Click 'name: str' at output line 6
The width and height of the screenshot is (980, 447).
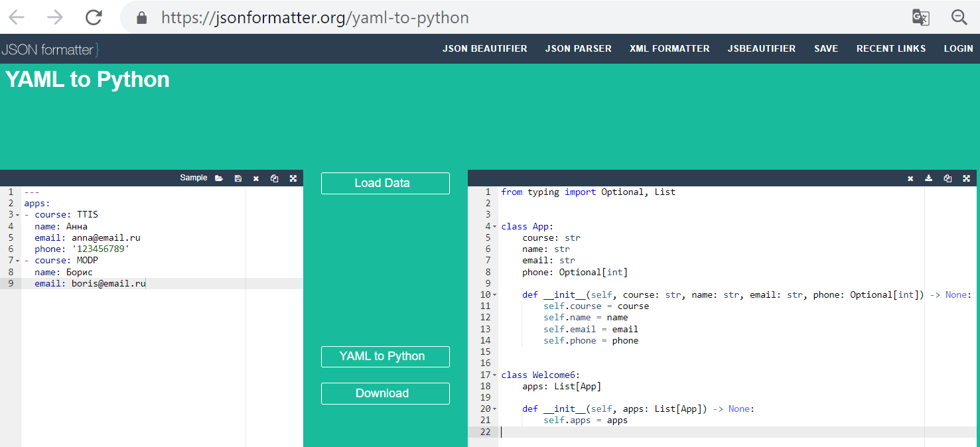tap(546, 249)
